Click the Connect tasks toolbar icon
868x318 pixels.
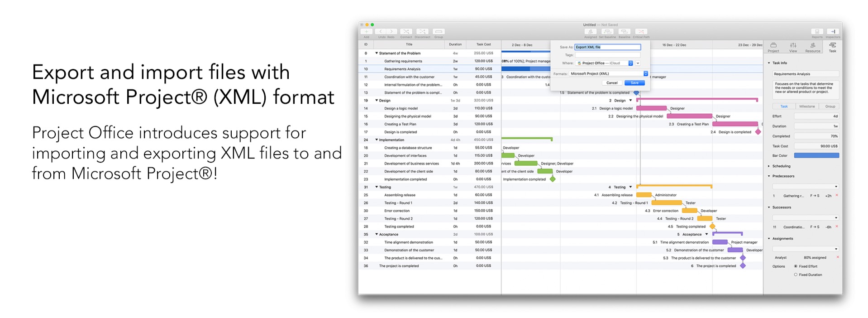pos(406,32)
